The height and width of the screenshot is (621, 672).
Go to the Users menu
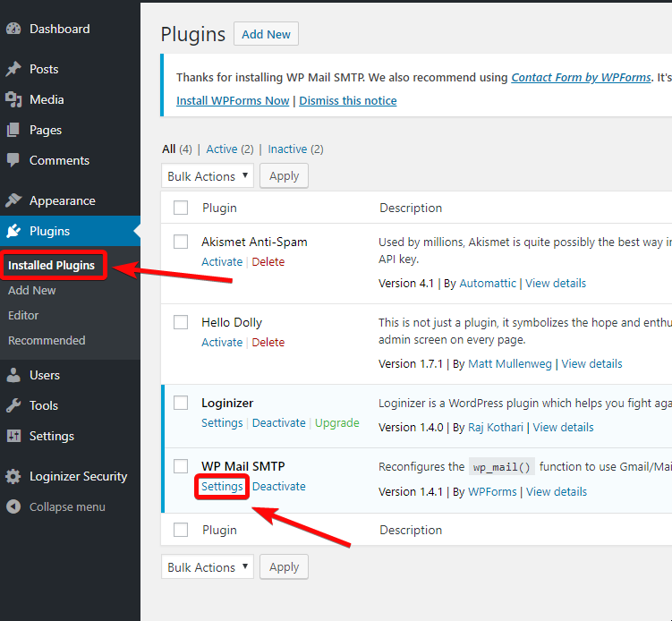click(x=44, y=375)
